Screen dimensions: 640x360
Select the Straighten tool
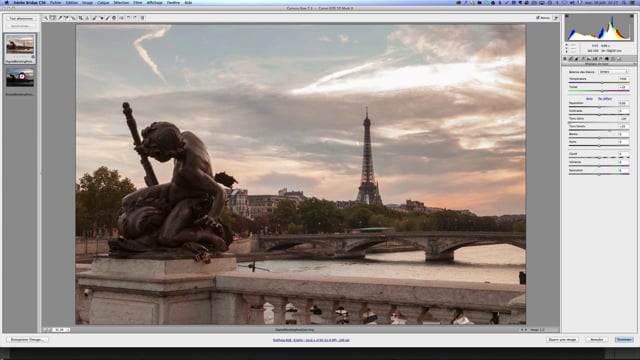point(87,18)
